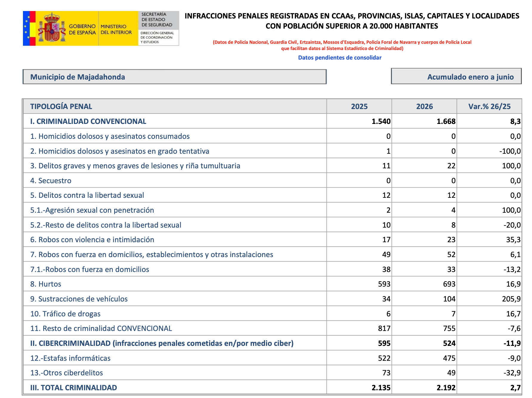Select the 2026 column header

[424, 106]
